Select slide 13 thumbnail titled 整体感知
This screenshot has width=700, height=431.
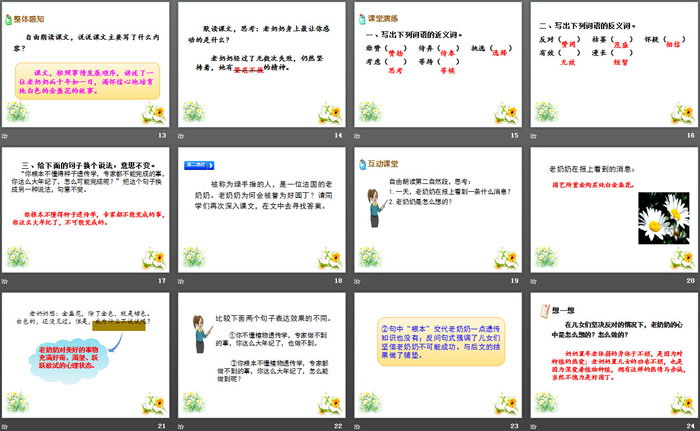coord(85,65)
